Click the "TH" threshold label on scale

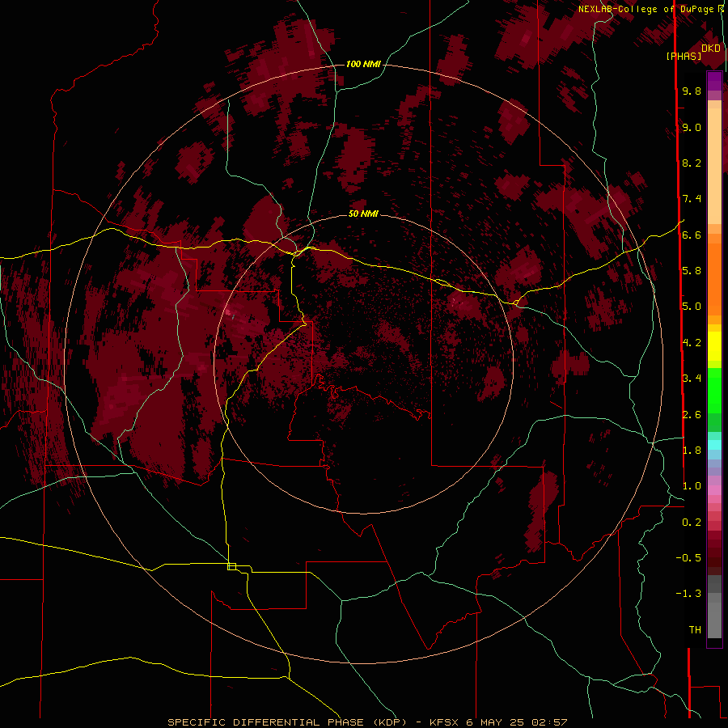tap(695, 629)
